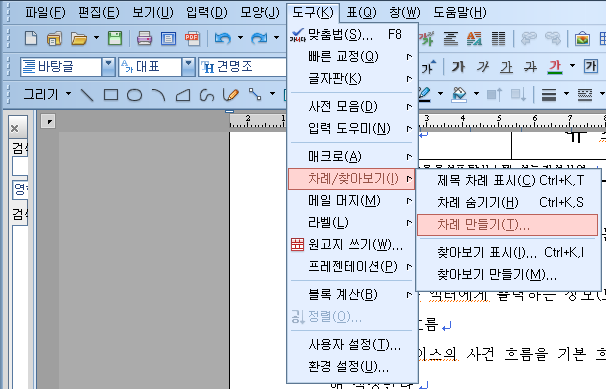
Task: Choose 사용자 설정(T) from Tools menu
Action: pos(352,344)
